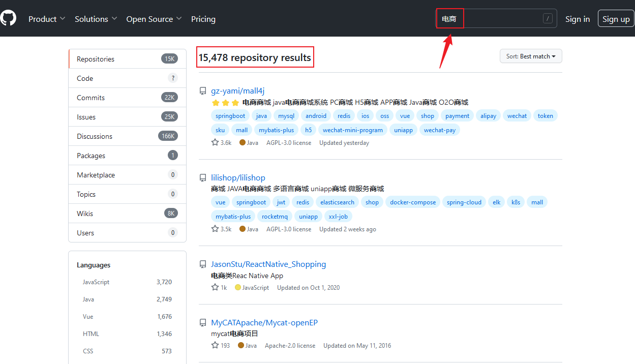The width and height of the screenshot is (635, 364).
Task: Click the spring-cloud topic tag
Action: tap(464, 202)
